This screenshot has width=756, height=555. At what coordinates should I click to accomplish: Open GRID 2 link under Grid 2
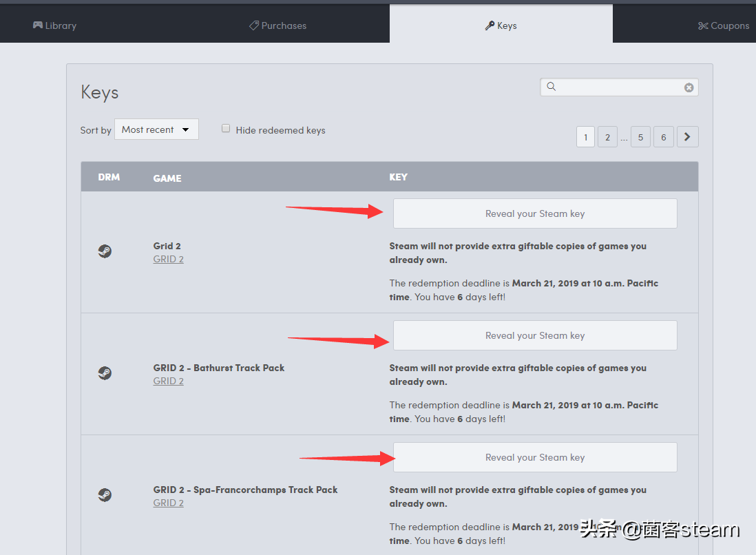tap(168, 260)
